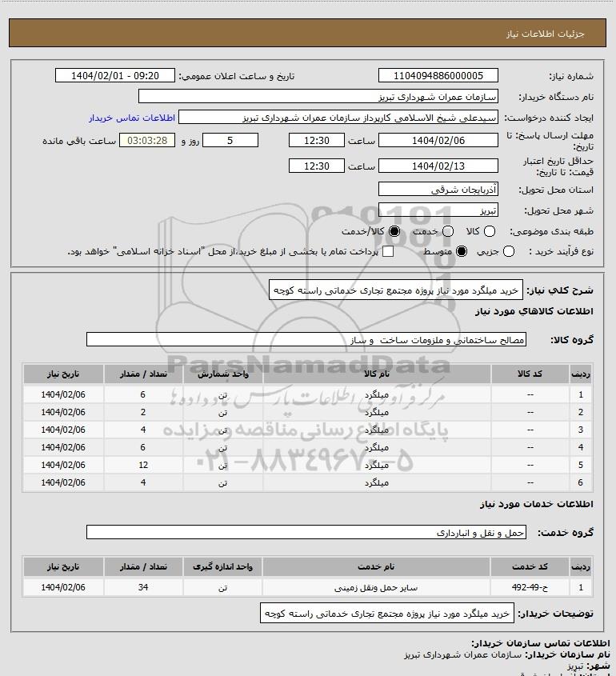Click the کد کالا column header
616x676 pixels.
[x=530, y=374]
